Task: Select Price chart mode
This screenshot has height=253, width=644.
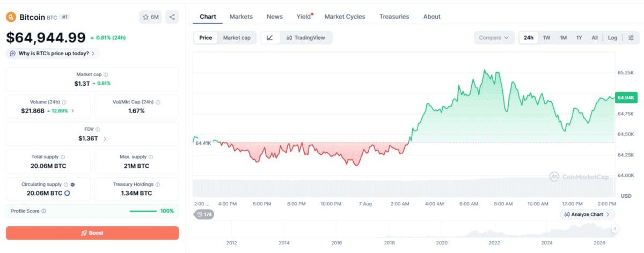Action: pos(206,38)
